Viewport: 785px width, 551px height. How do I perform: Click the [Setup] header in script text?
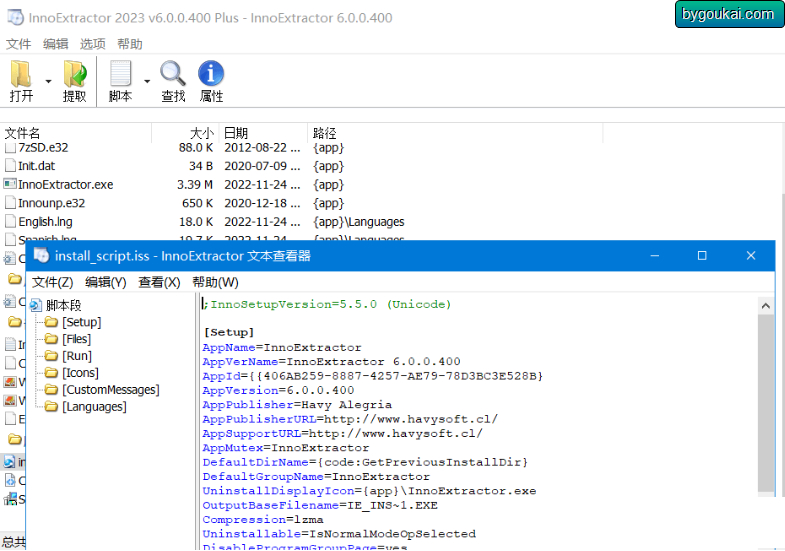[x=229, y=332]
